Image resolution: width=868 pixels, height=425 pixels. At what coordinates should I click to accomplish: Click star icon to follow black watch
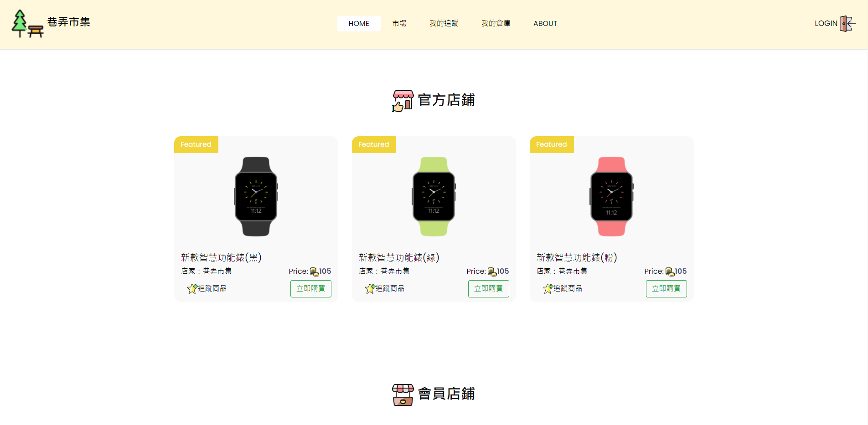click(192, 289)
